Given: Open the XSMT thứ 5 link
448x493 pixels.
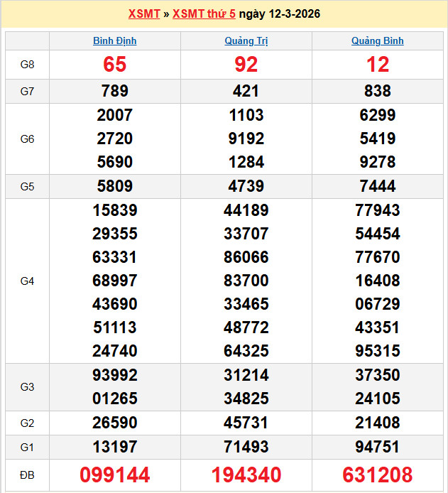Looking at the screenshot, I should pyautogui.click(x=204, y=14).
